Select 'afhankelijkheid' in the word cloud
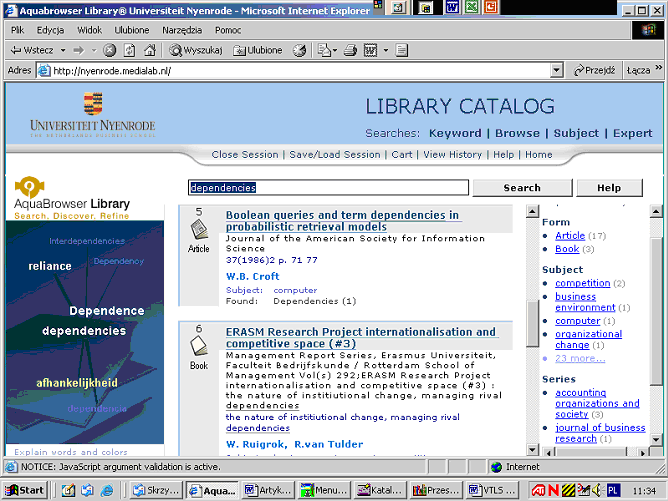 tap(77, 382)
